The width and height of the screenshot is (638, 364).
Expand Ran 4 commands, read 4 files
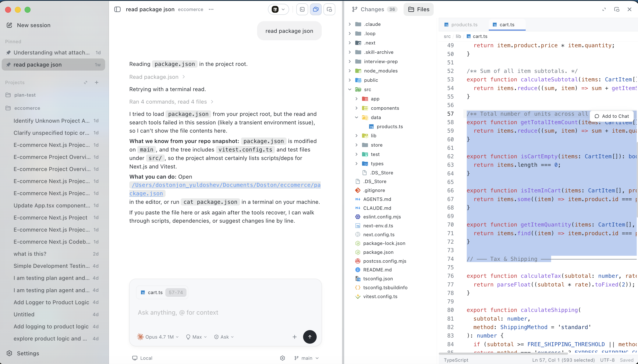[x=171, y=102]
